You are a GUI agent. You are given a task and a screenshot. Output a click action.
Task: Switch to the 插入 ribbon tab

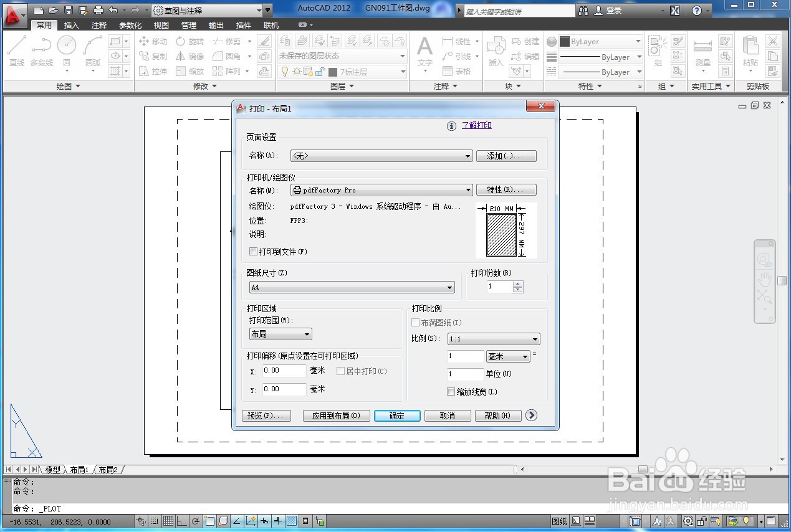[72, 26]
